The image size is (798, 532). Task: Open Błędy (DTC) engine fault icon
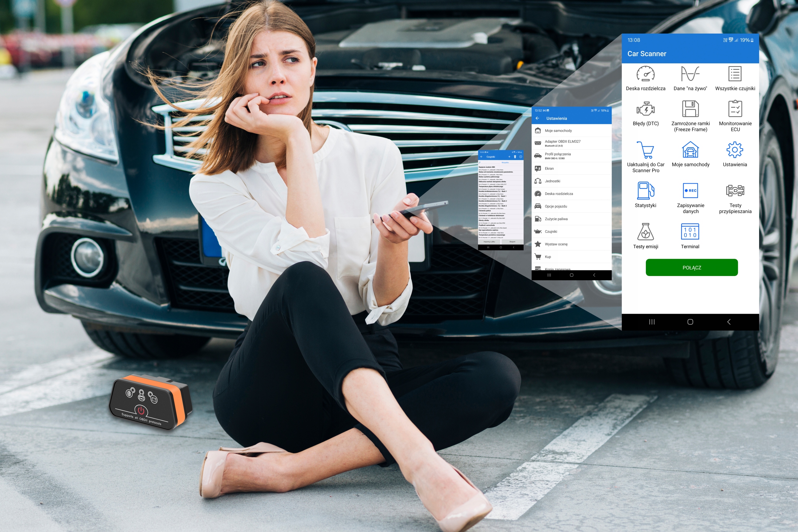click(645, 109)
